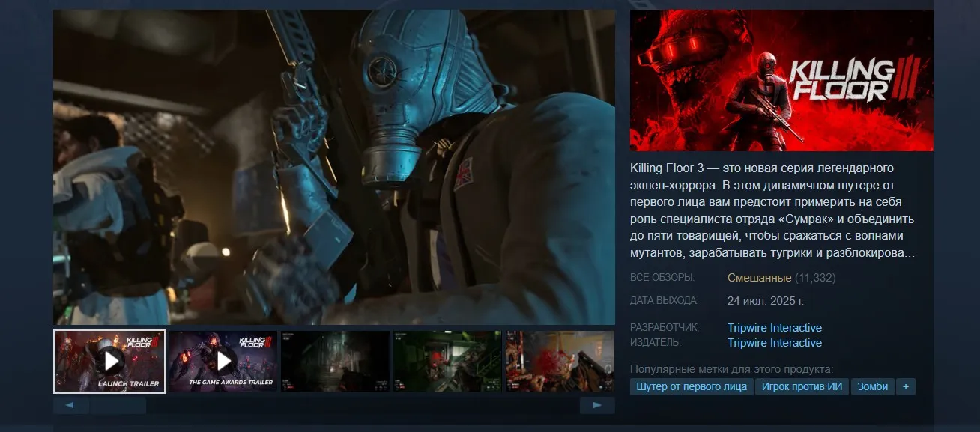Click the 'ИЗДАТЕЛЬ:' label

tap(656, 343)
